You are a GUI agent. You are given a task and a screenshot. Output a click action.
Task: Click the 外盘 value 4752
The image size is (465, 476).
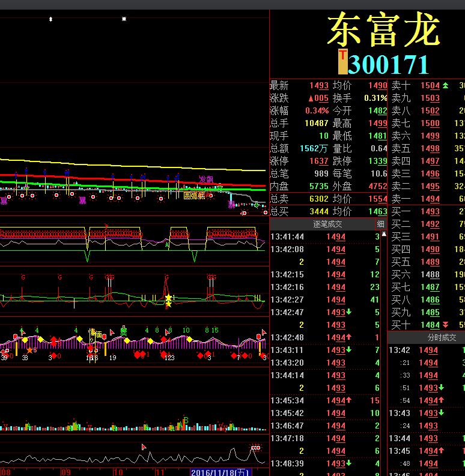(378, 186)
